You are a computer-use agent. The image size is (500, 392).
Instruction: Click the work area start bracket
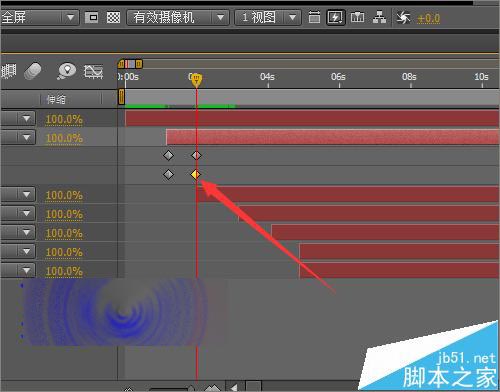pos(121,97)
